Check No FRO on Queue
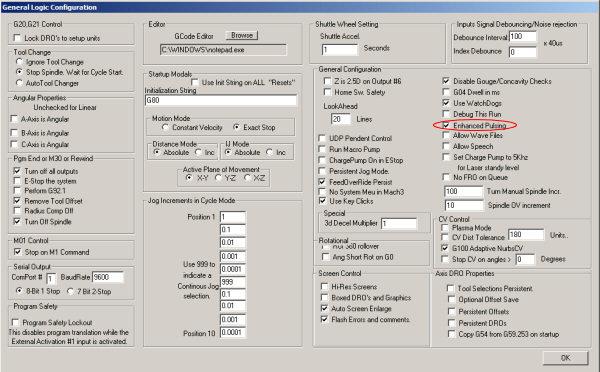This screenshot has width=600, height=372. coord(446,177)
